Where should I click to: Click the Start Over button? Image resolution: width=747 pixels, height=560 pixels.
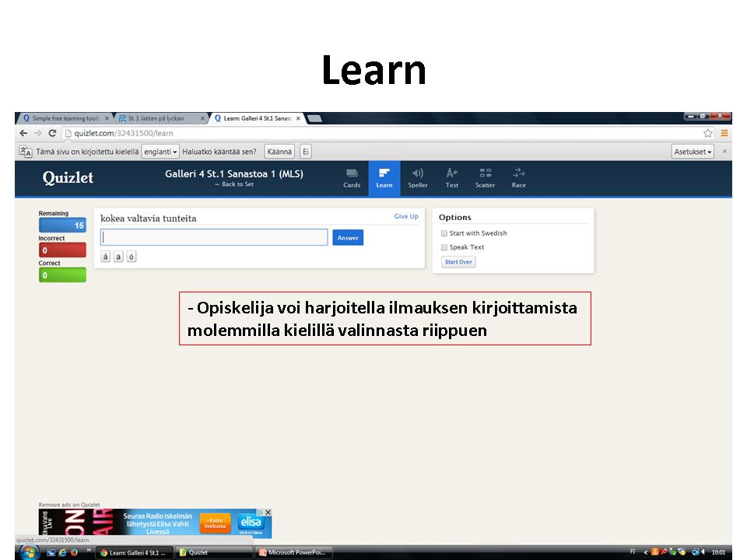[458, 262]
